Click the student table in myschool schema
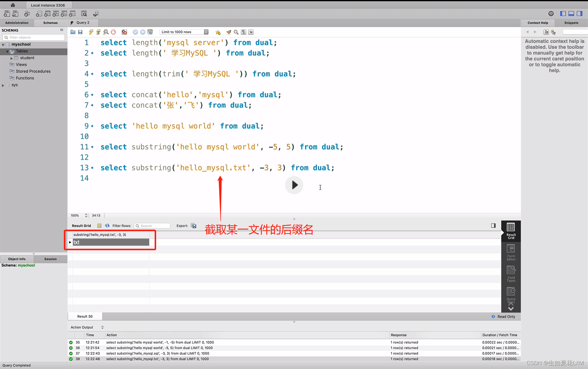 (x=26, y=57)
